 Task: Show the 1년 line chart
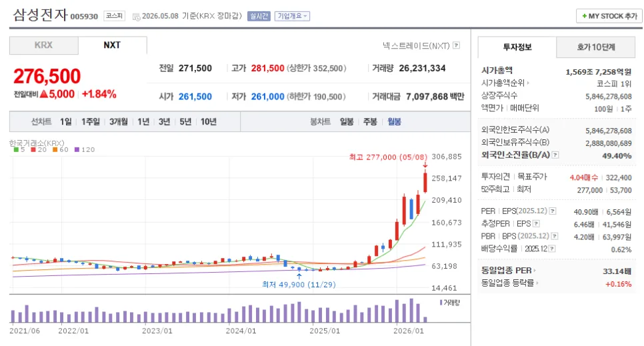coord(143,121)
